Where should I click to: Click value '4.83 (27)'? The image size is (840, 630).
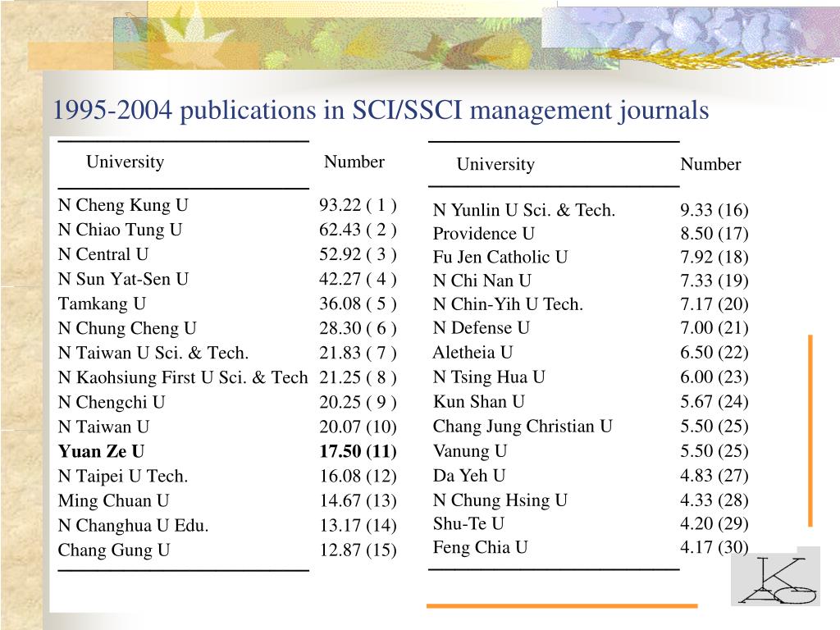[714, 476]
